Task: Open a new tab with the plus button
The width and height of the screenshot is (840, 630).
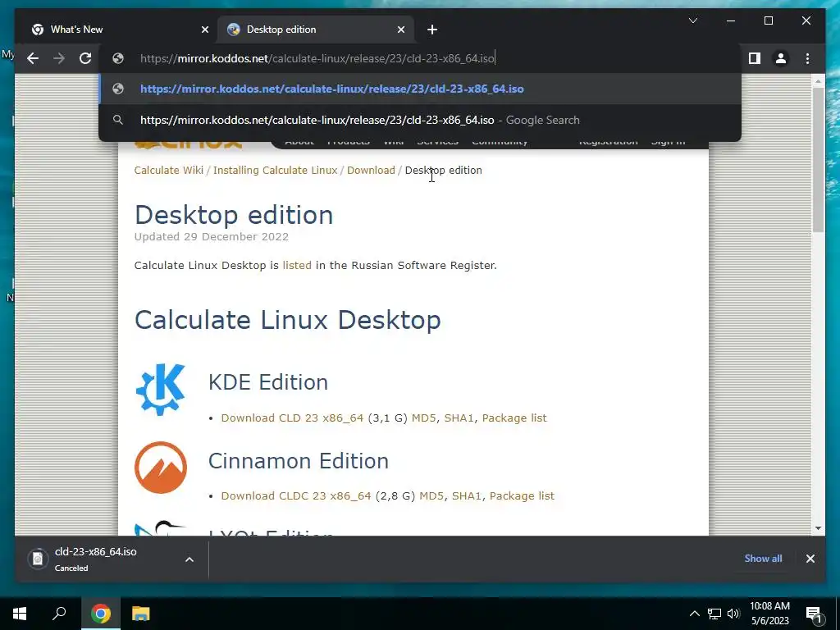Action: point(432,30)
